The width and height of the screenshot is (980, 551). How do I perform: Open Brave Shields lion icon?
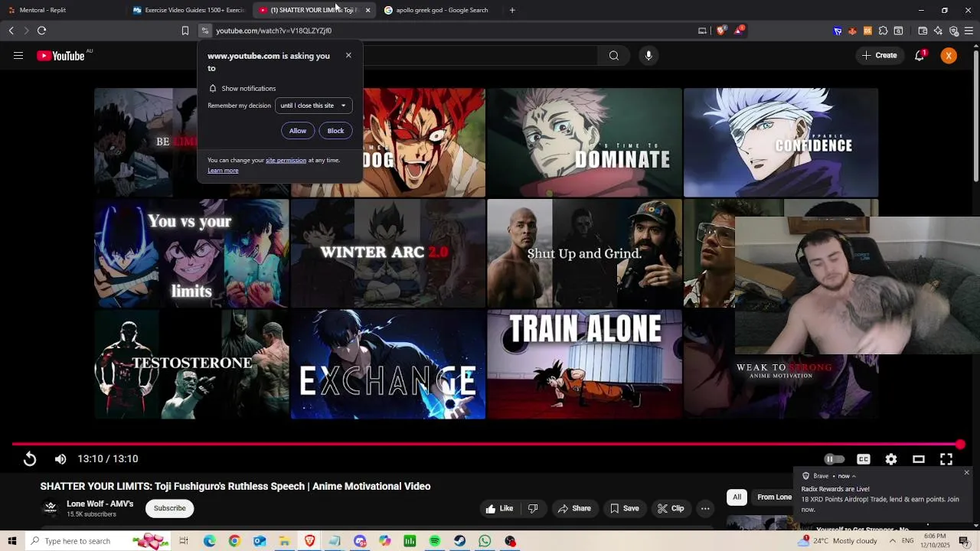coord(721,31)
